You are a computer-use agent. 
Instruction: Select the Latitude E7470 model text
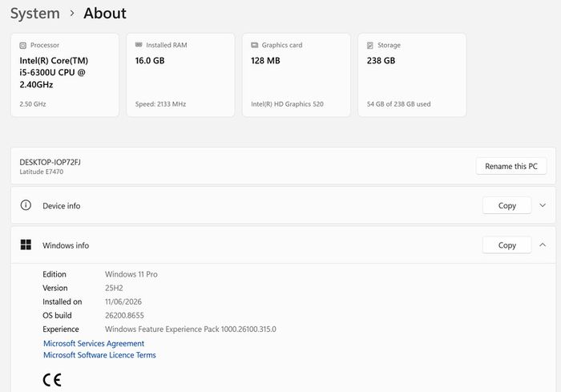click(42, 172)
